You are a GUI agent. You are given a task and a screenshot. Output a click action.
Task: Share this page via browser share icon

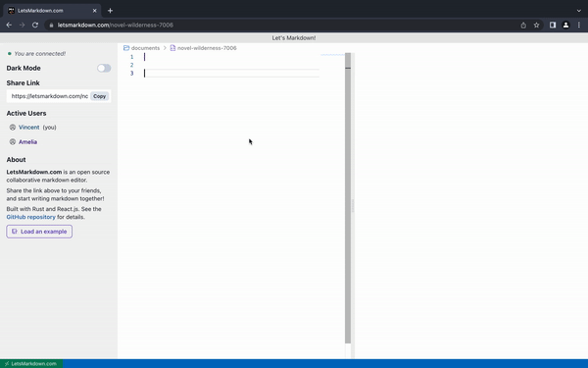(523, 26)
